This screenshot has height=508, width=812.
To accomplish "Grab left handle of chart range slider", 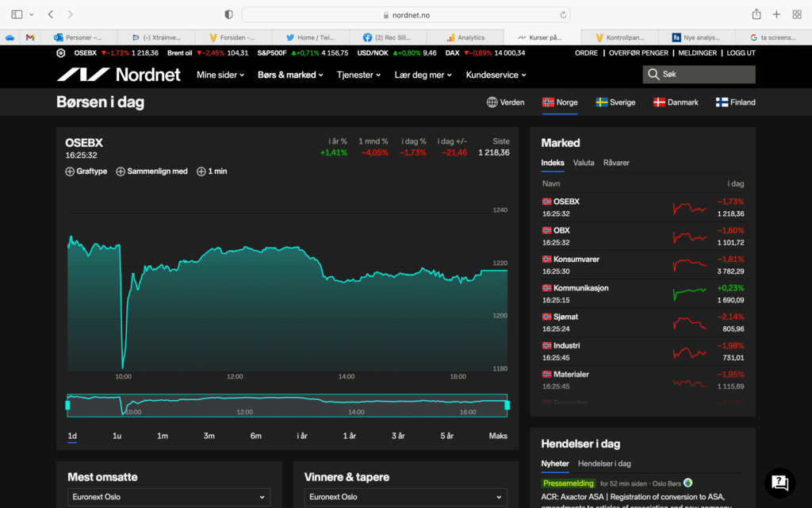I will coord(67,405).
